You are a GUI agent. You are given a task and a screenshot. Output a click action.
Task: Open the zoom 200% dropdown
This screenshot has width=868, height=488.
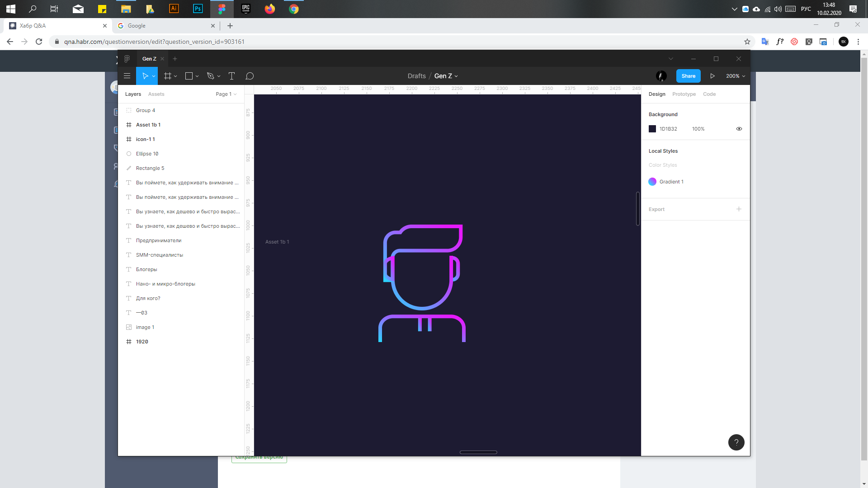736,76
